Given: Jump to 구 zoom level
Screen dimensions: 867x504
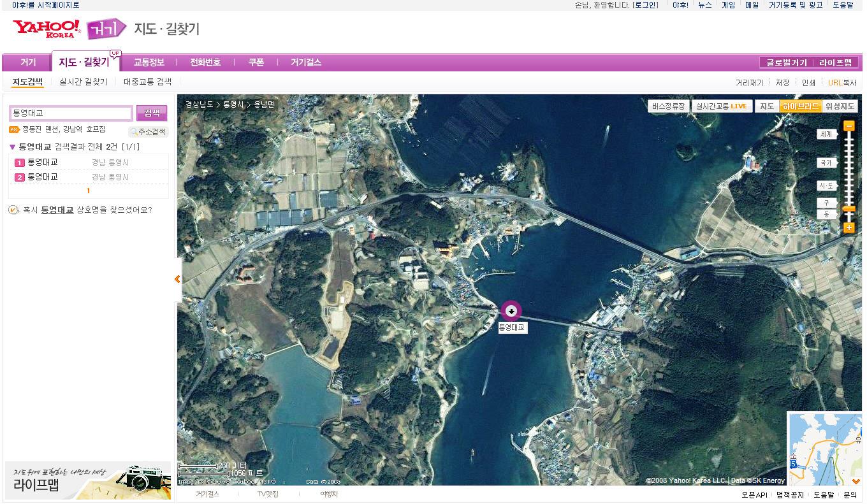Looking at the screenshot, I should tap(827, 203).
